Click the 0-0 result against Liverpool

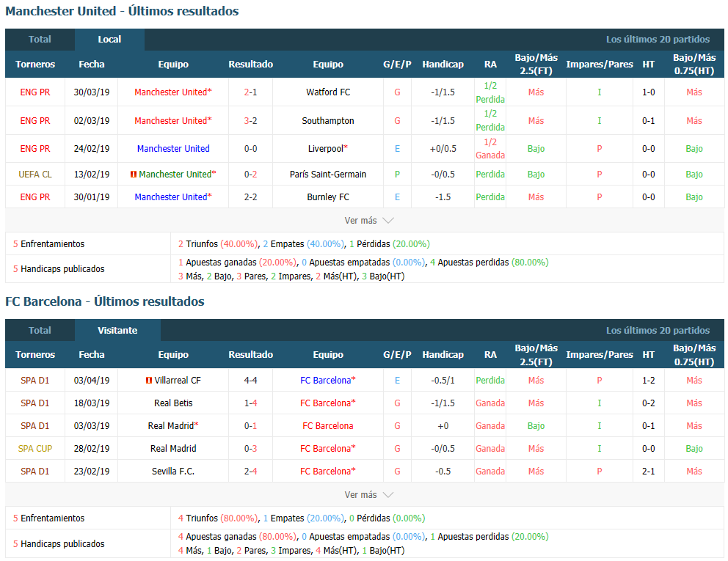pos(251,148)
